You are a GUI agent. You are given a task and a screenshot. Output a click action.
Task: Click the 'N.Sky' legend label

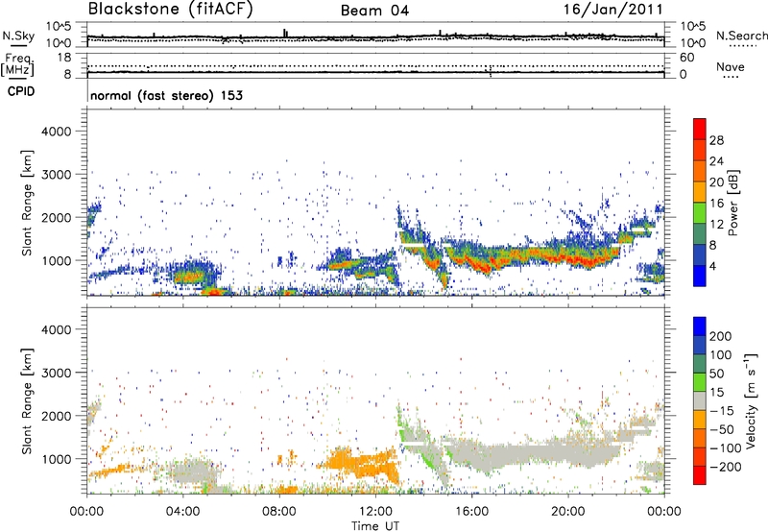click(x=18, y=36)
